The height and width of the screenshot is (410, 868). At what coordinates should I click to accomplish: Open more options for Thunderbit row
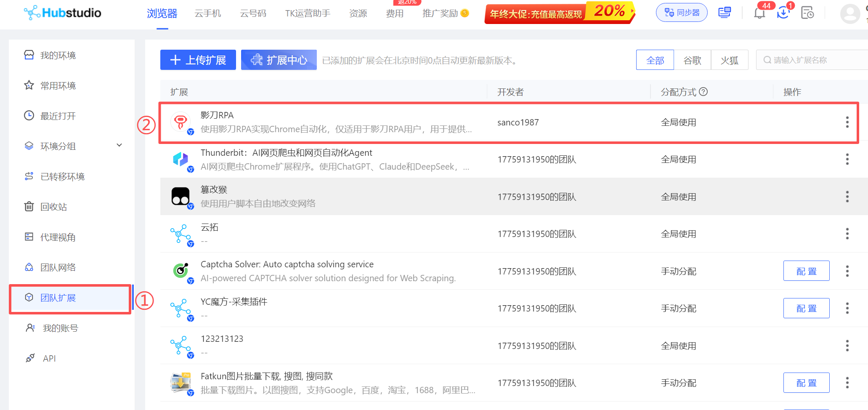847,159
